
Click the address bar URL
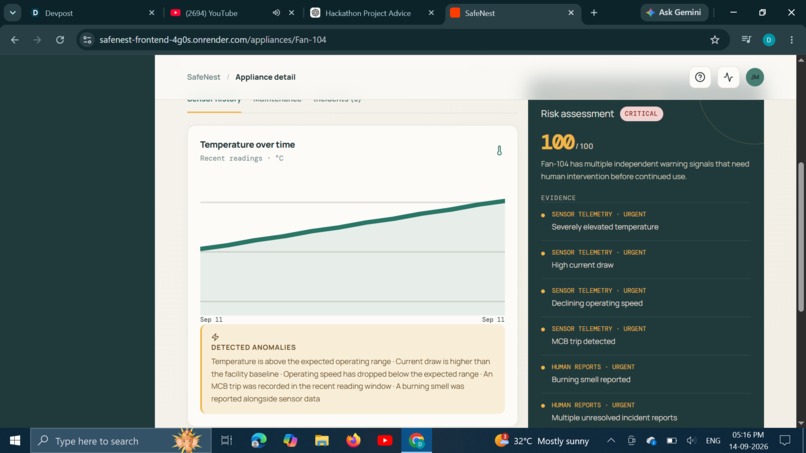[213, 40]
